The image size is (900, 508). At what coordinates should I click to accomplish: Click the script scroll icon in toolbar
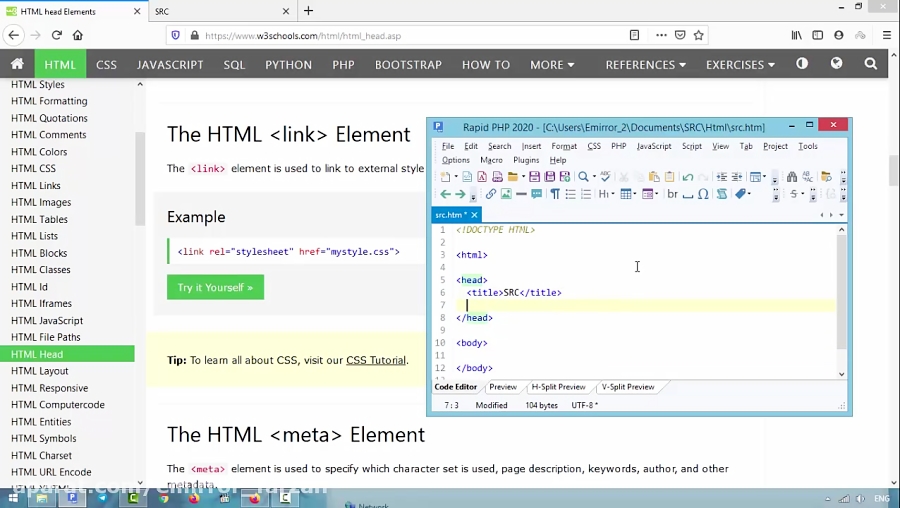[x=721, y=194]
